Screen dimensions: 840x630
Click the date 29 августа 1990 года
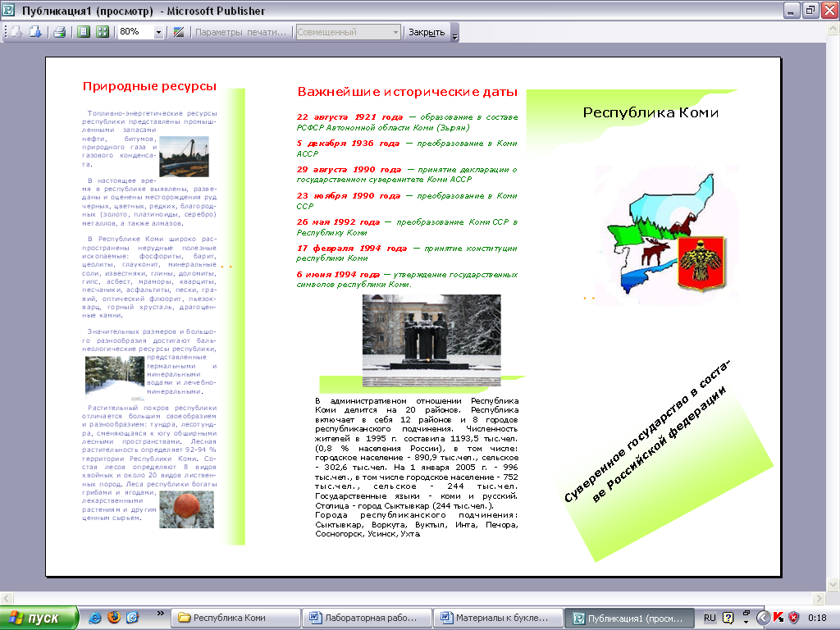click(349, 169)
